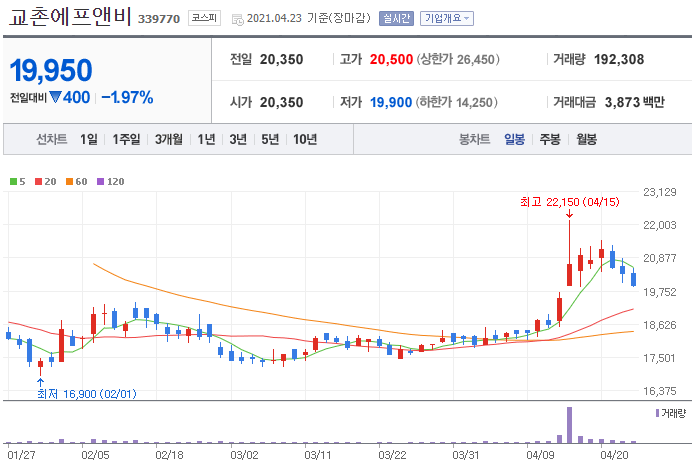Viewport: 692px width, 463px height.
Task: Click the 코스피 market badge
Action: click(x=204, y=18)
